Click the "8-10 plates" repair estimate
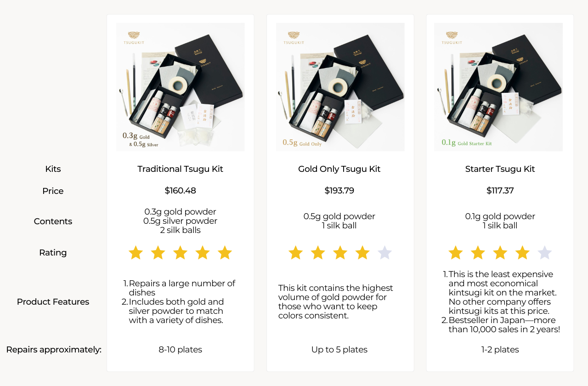The height and width of the screenshot is (386, 588). [180, 350]
